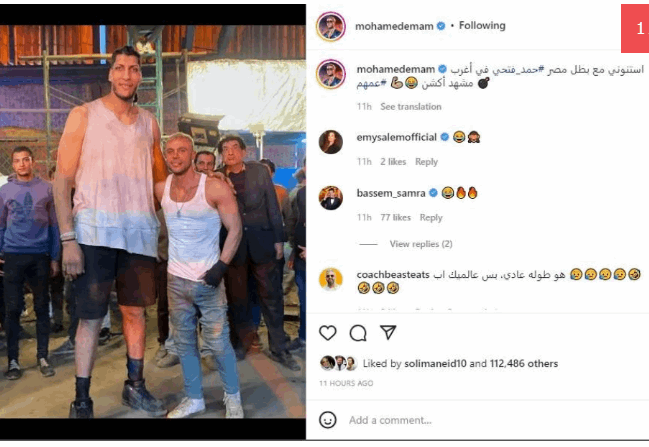Reply to emysalemofficial's comment
This screenshot has width=649, height=447.
[426, 162]
